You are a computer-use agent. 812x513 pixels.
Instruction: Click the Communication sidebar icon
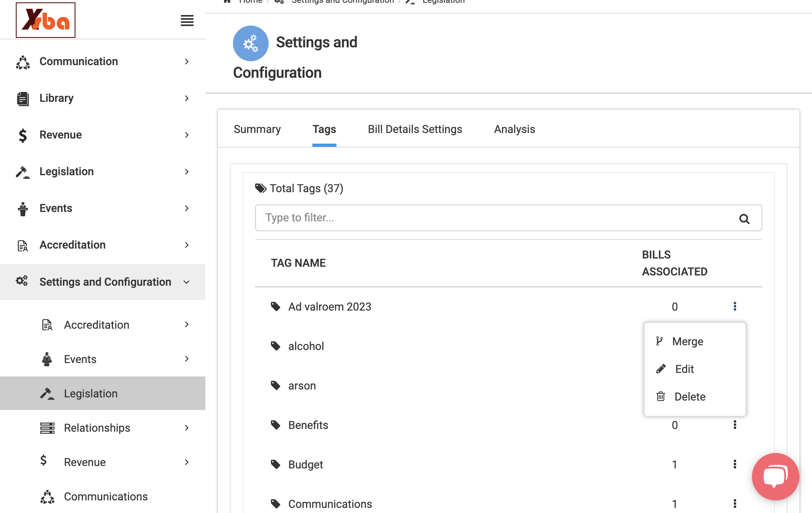pos(23,62)
